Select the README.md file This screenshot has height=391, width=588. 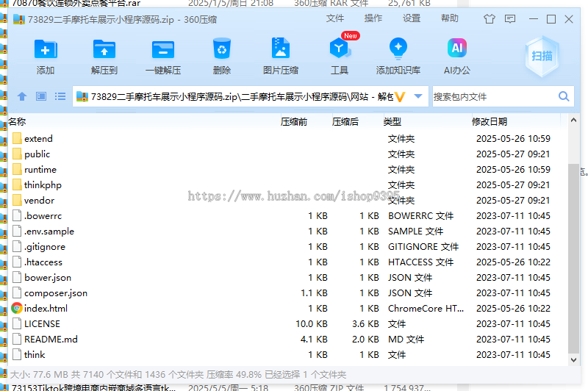[51, 340]
